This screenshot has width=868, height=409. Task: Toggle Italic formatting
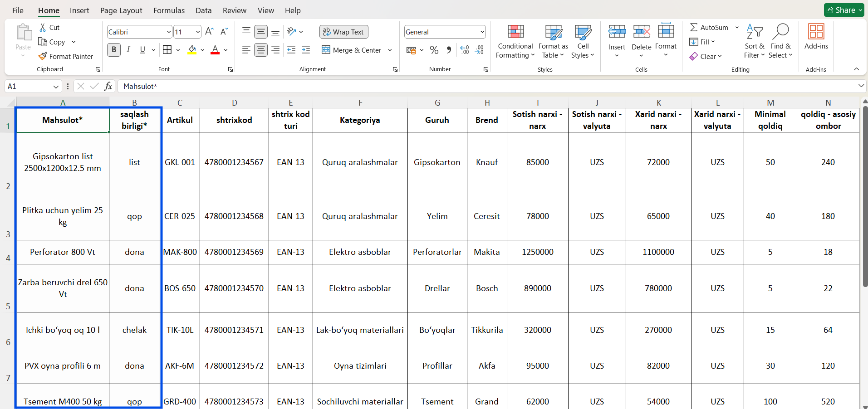pyautogui.click(x=128, y=50)
